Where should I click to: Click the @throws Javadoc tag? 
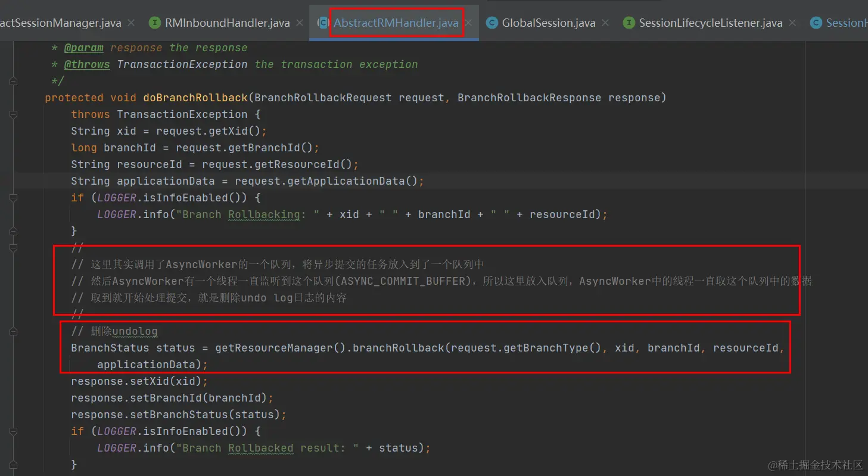[87, 64]
